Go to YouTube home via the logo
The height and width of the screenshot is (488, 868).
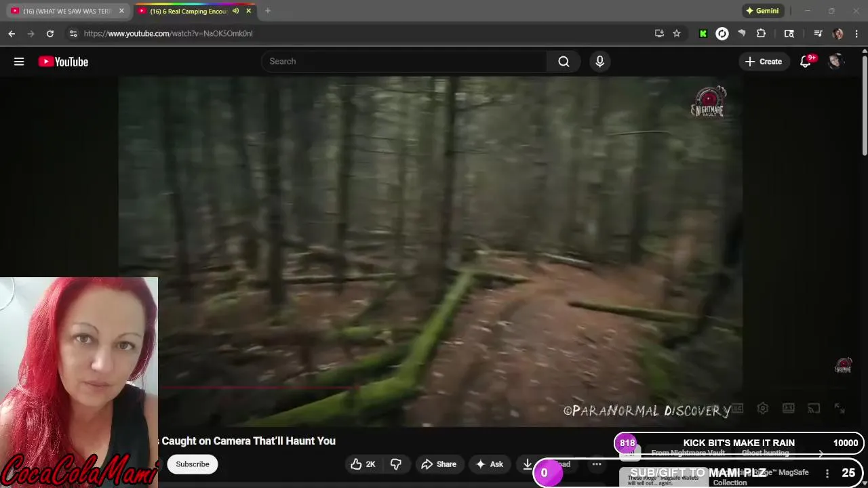click(63, 62)
